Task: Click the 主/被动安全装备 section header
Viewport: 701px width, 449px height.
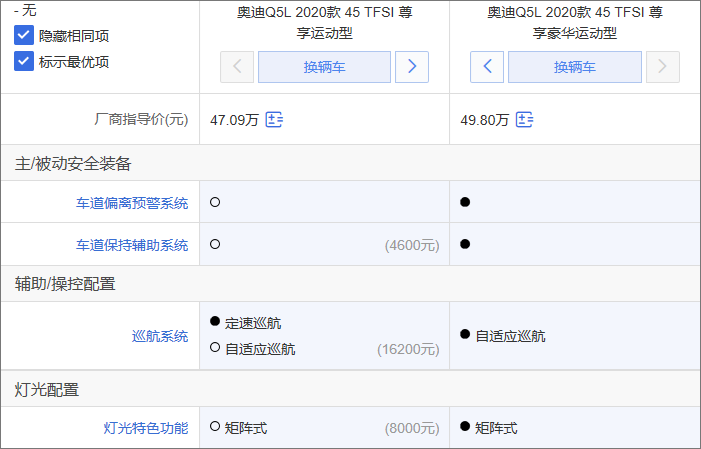Action: pos(73,163)
